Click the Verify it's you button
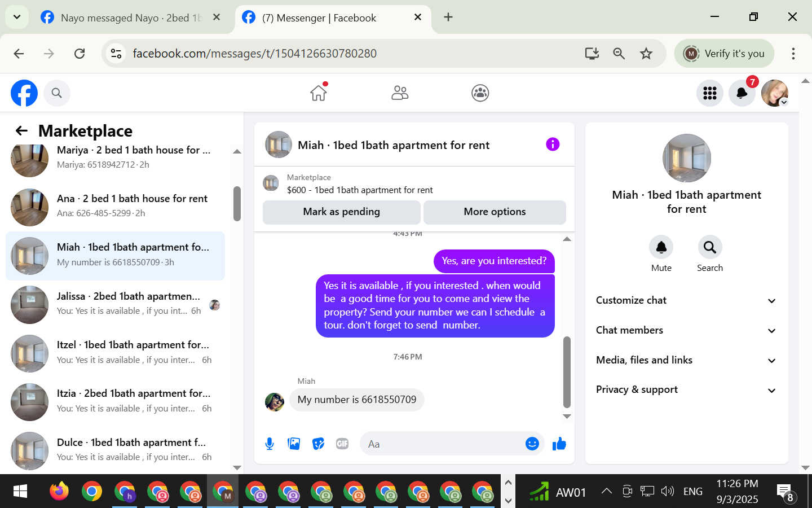Screen dimensions: 812x508 [724, 54]
